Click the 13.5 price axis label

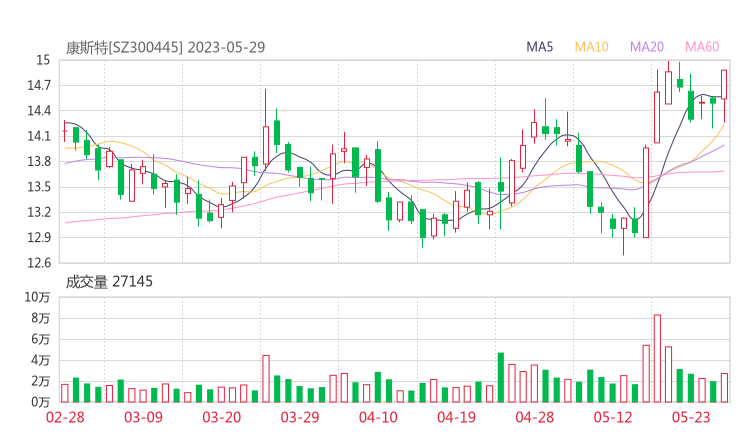[x=39, y=187]
